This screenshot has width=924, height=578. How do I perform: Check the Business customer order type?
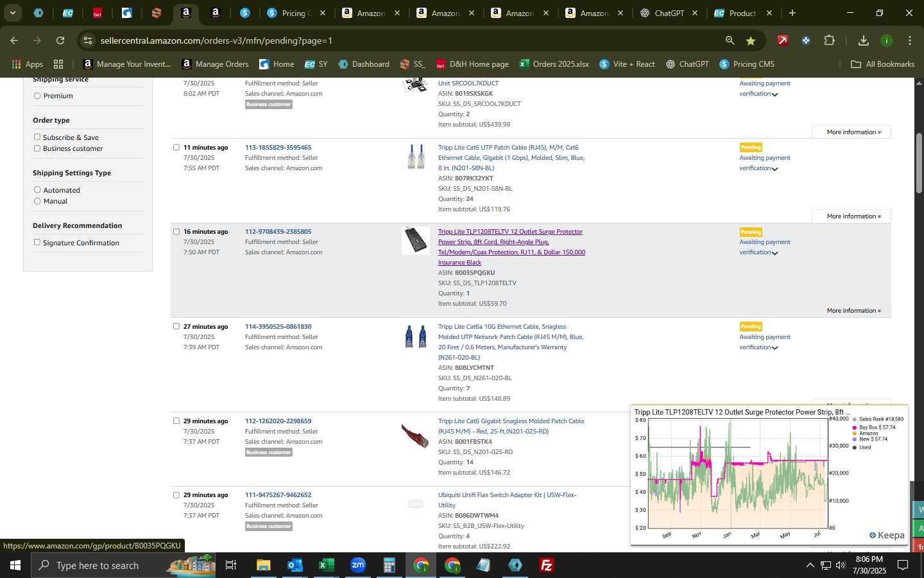[x=37, y=148]
